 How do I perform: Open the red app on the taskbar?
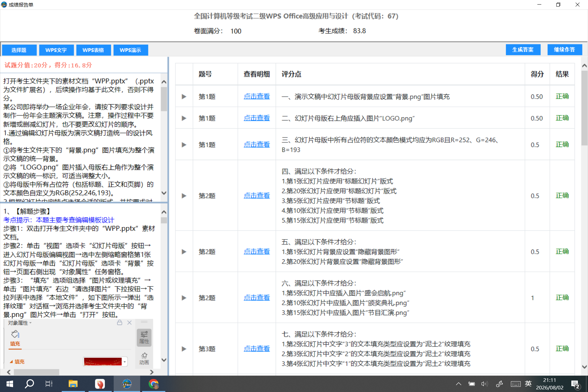click(x=100, y=384)
